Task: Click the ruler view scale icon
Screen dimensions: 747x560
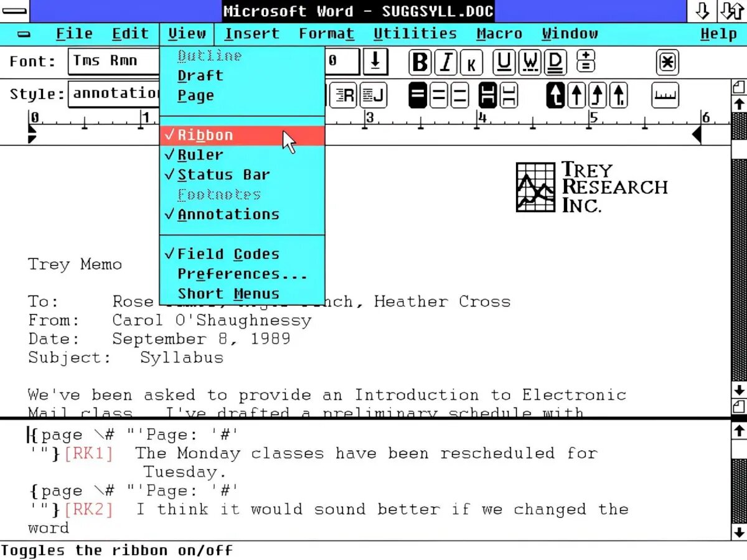Action: click(665, 96)
